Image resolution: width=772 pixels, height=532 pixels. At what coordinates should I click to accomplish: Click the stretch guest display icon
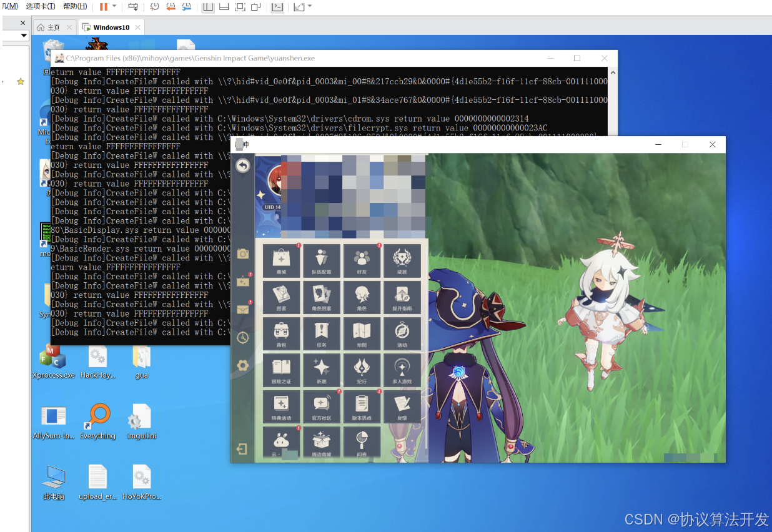coord(299,7)
